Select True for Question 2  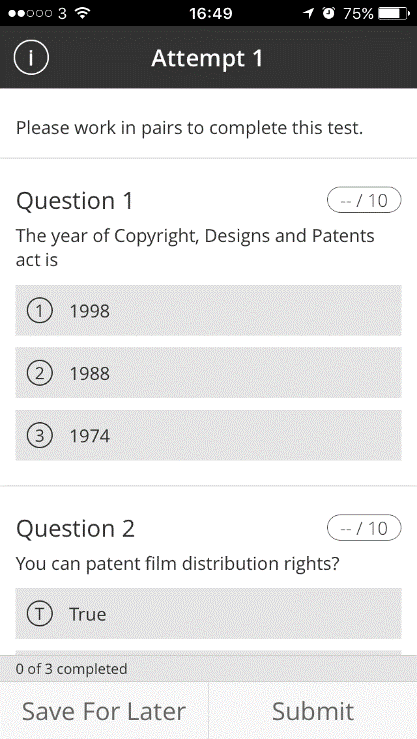point(208,614)
